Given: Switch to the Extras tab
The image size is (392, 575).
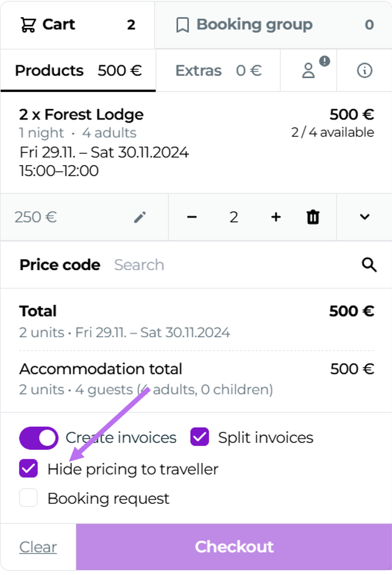Looking at the screenshot, I should click(x=218, y=71).
